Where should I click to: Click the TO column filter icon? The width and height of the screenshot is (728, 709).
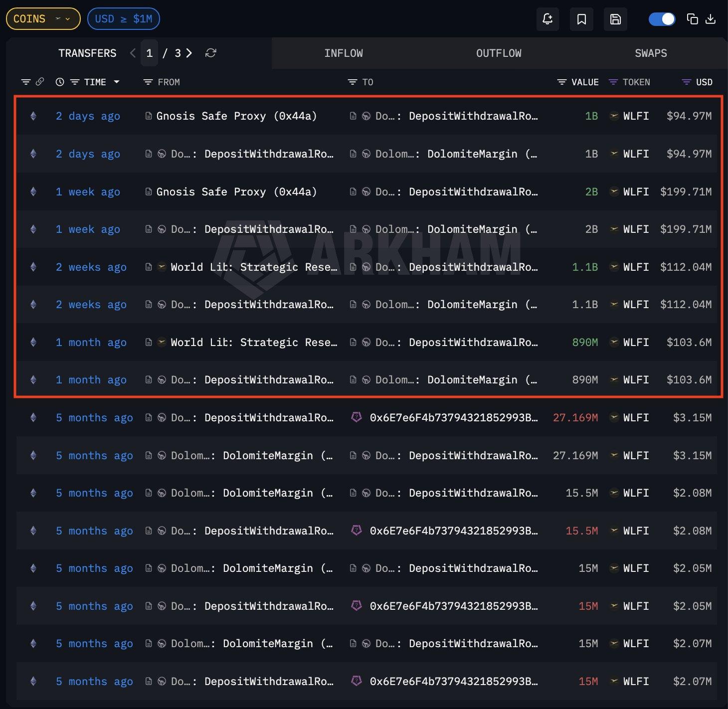coord(353,82)
